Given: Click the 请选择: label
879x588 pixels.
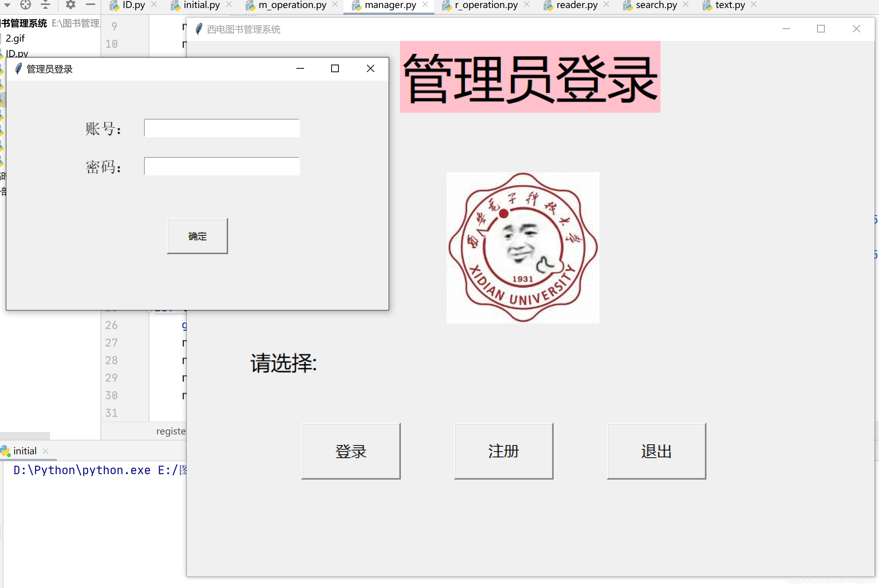Looking at the screenshot, I should tap(283, 363).
